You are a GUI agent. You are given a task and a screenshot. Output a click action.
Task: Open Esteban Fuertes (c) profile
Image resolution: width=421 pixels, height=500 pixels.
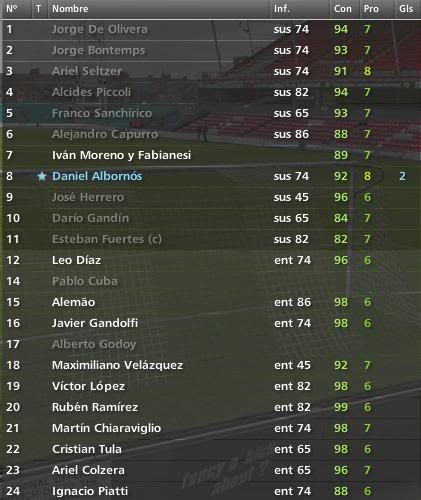(107, 239)
